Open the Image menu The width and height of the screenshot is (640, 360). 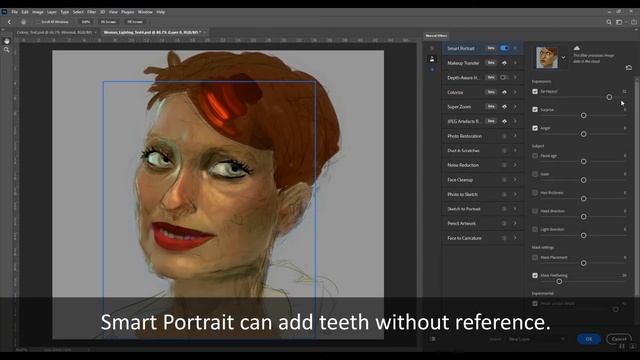(x=38, y=12)
